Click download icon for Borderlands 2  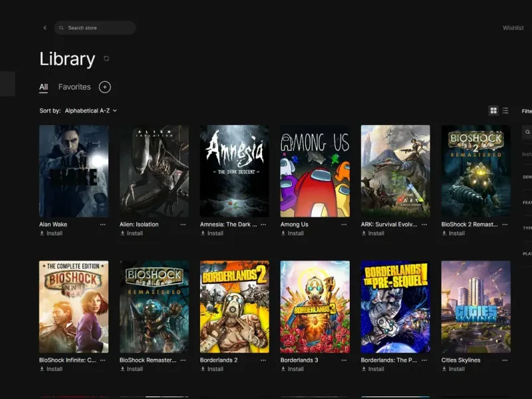(203, 369)
